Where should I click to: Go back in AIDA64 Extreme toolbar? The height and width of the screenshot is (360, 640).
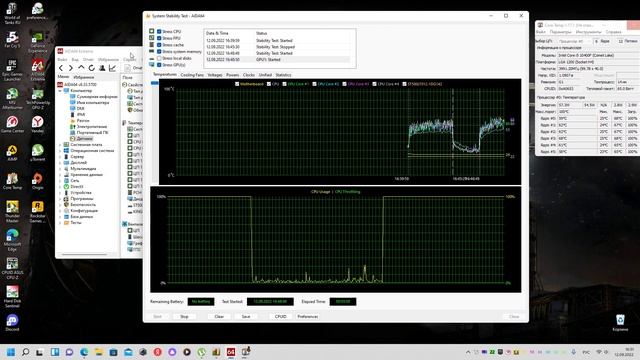pos(61,68)
